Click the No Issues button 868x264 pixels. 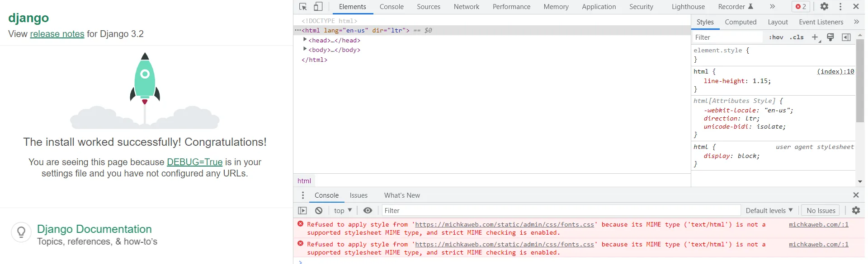pos(821,210)
